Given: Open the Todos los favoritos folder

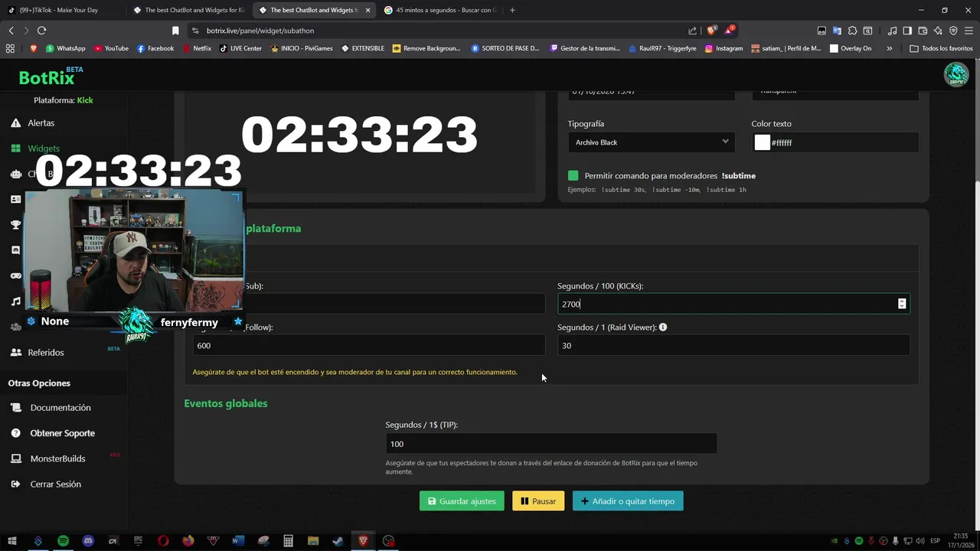Looking at the screenshot, I should pyautogui.click(x=941, y=48).
